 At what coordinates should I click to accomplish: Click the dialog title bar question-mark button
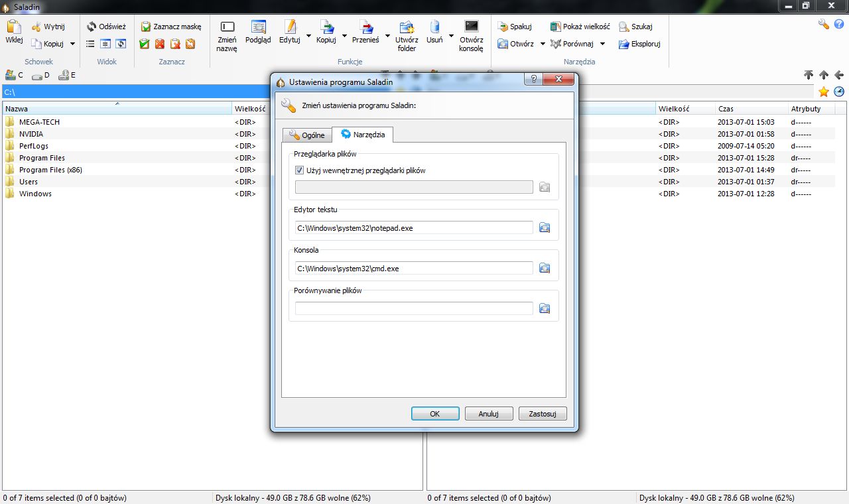(533, 80)
